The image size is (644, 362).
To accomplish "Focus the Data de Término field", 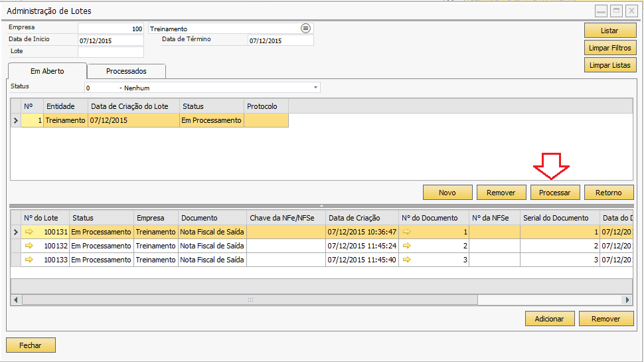I will 281,41.
